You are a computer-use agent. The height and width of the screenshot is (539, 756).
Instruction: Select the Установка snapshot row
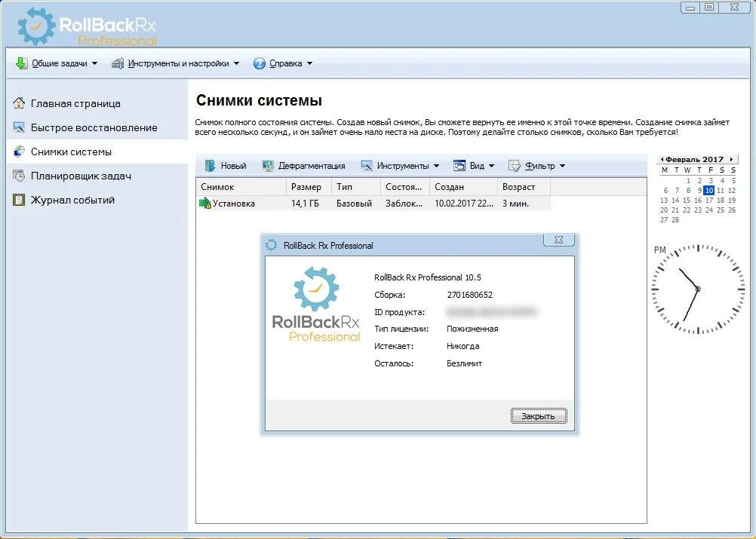click(x=373, y=204)
